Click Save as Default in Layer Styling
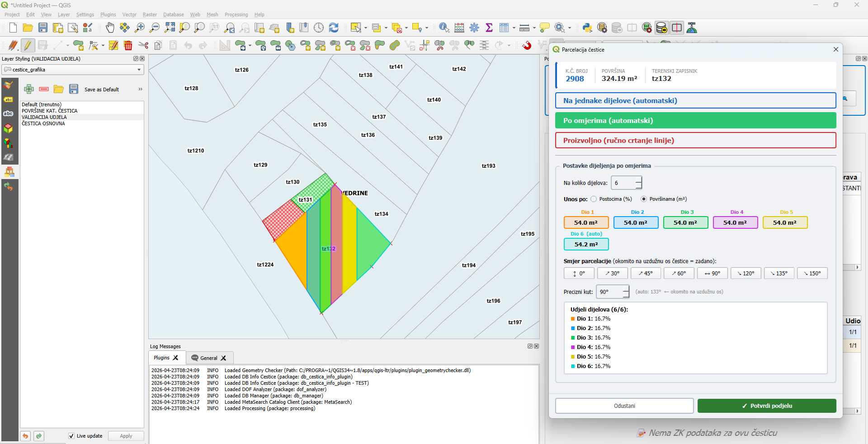 (102, 90)
